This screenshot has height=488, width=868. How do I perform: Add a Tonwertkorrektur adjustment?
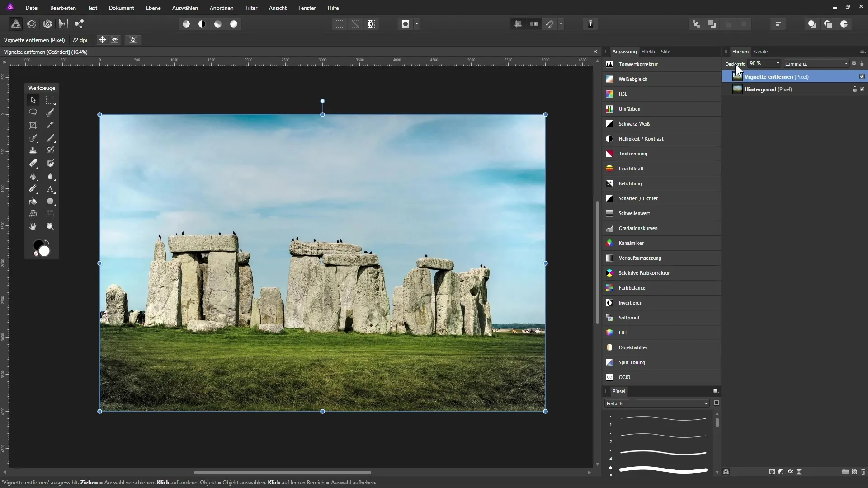pos(662,64)
